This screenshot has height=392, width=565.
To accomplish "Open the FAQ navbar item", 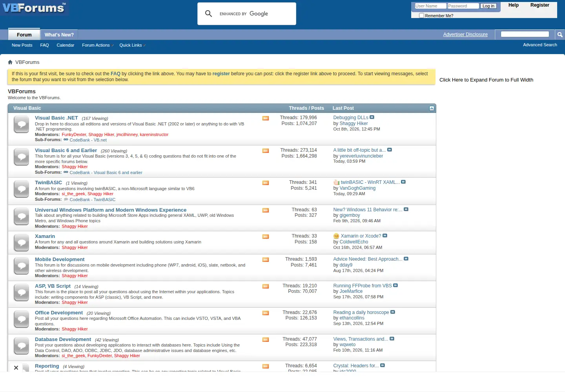I will coord(44,45).
